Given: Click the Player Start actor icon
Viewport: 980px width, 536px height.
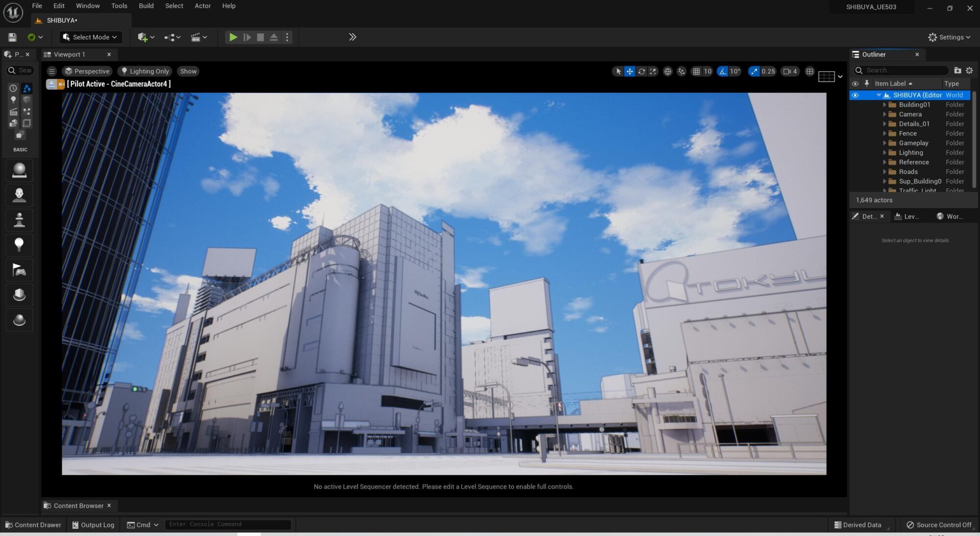Looking at the screenshot, I should coord(19,270).
